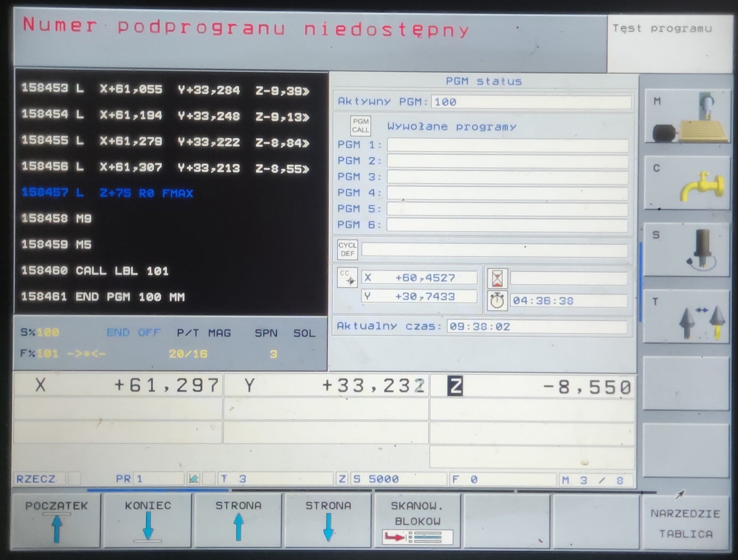Click the Aktywny PGM field
Viewport: 738px width, 560px height.
point(531,102)
